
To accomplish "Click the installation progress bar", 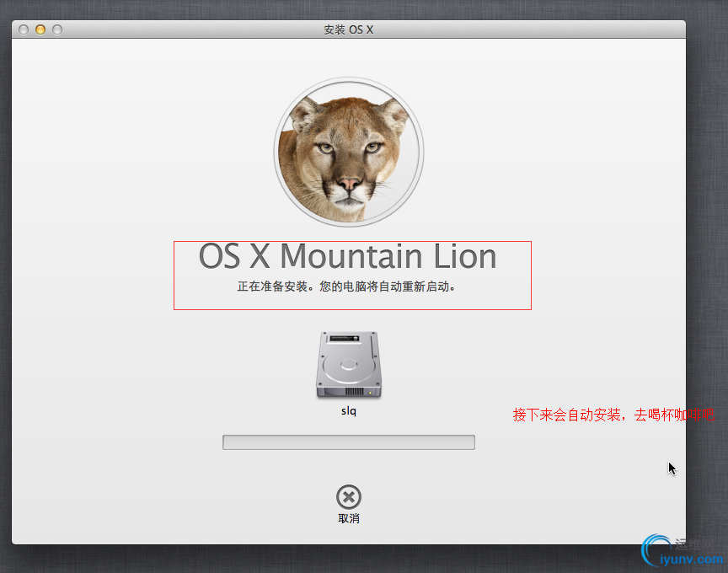I will tap(349, 442).
